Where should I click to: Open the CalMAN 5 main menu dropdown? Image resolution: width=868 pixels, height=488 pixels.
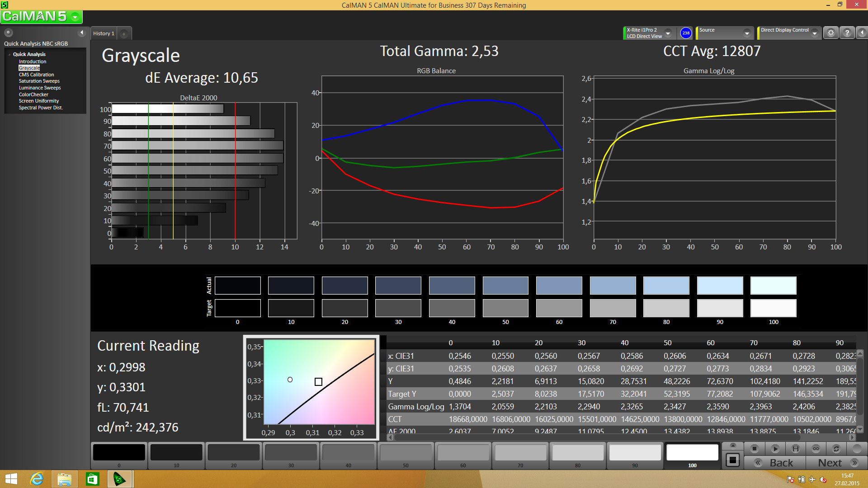coord(75,17)
